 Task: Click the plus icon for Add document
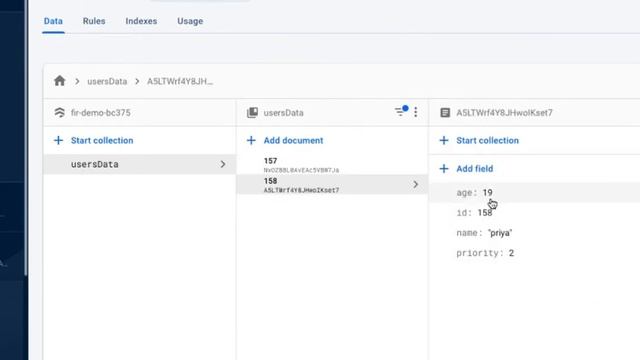(251, 140)
